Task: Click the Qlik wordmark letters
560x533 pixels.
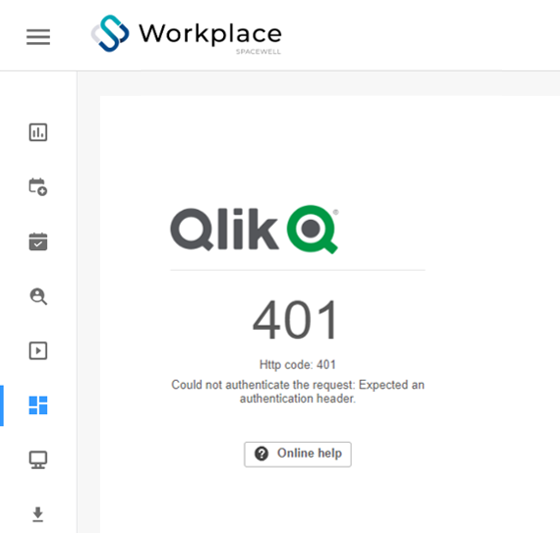Action: (x=224, y=229)
